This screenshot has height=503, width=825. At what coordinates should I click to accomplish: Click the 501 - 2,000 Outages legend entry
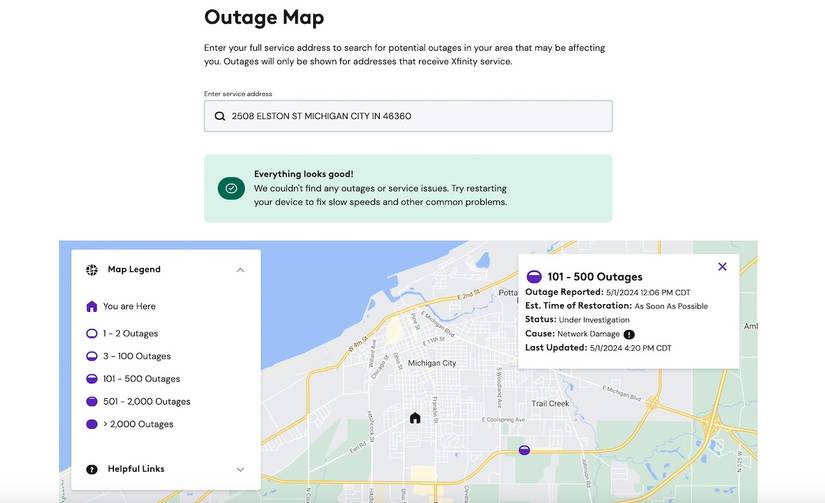click(x=145, y=401)
